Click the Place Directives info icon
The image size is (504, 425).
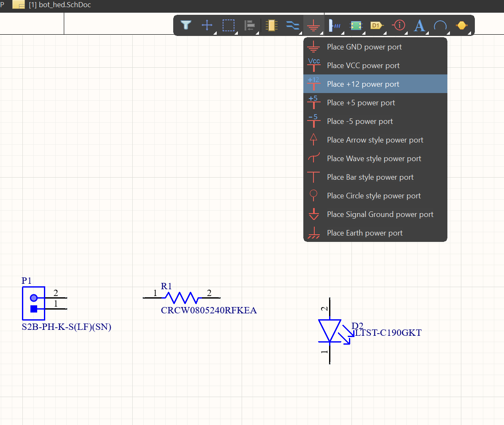point(398,25)
